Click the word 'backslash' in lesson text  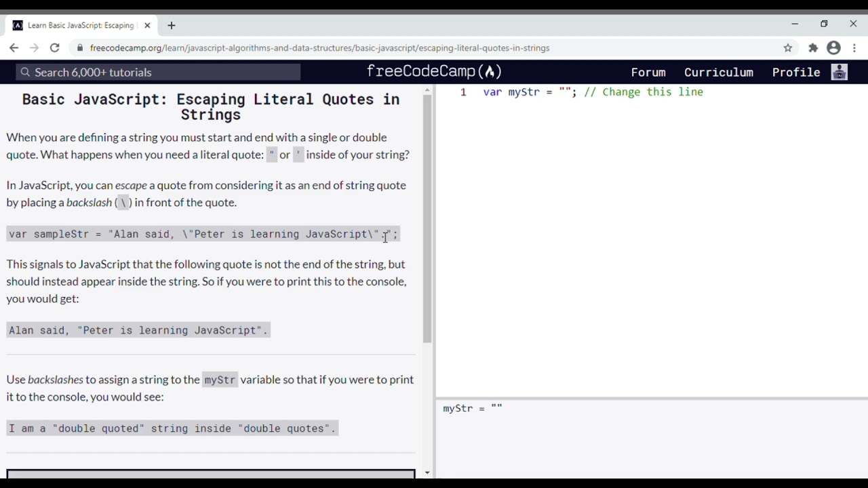89,202
